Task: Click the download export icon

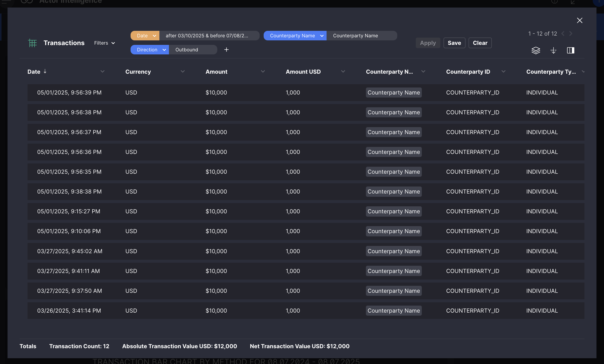Action: coord(553,50)
